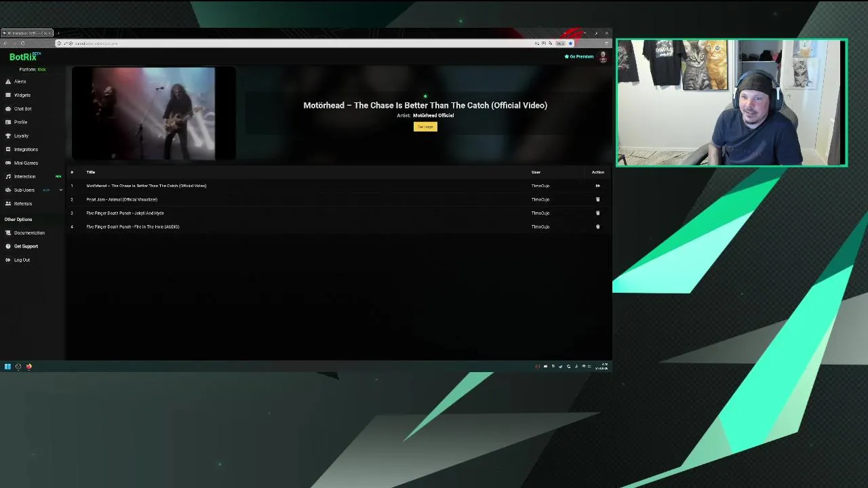This screenshot has width=868, height=488.
Task: Click the Go Premium link
Action: (578, 56)
